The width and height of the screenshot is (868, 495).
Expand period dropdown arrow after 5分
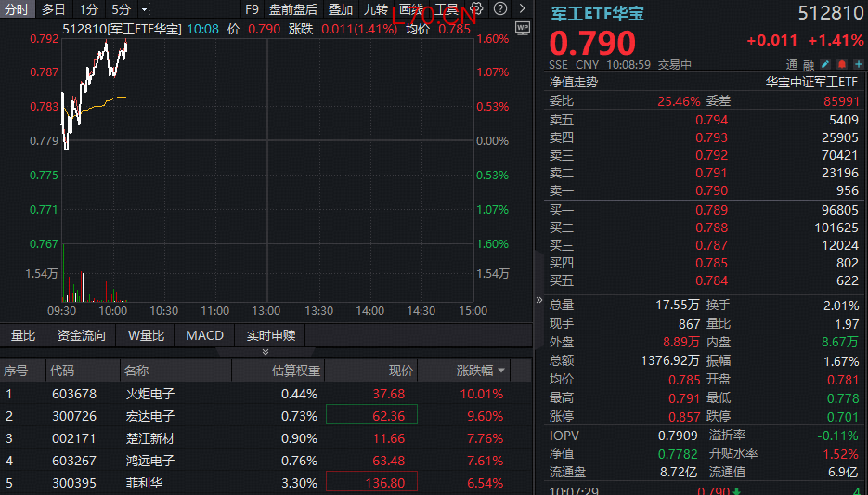click(144, 9)
